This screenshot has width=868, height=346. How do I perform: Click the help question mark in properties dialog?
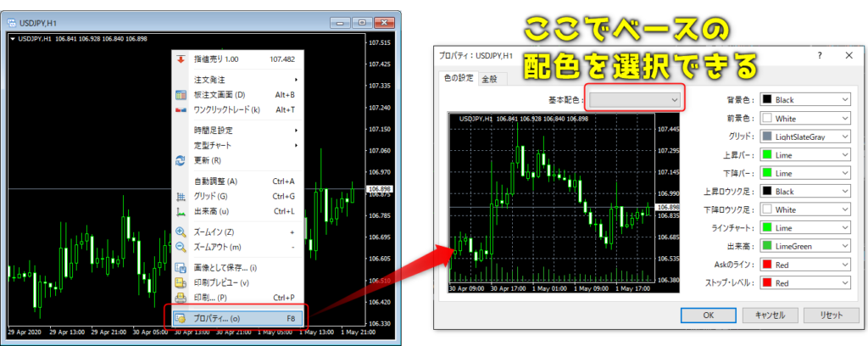pyautogui.click(x=820, y=55)
